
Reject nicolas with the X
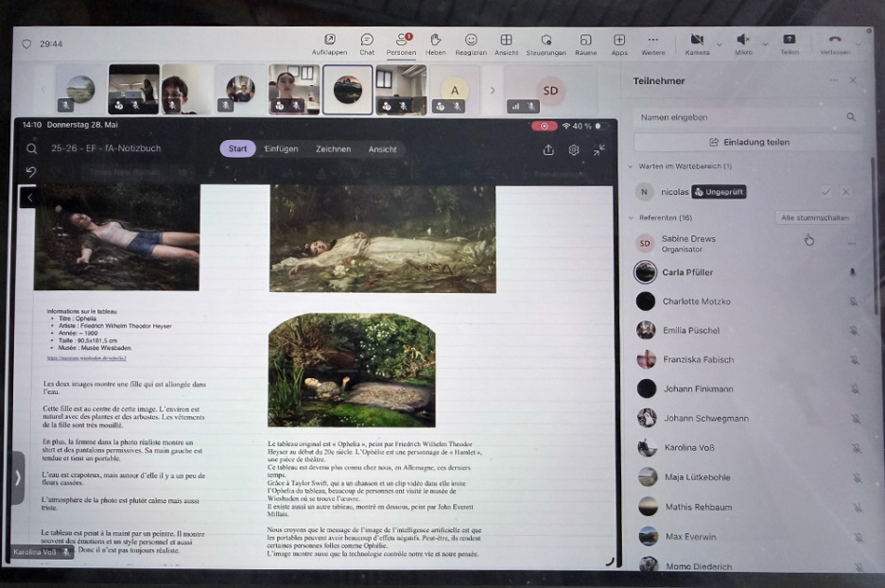845,192
